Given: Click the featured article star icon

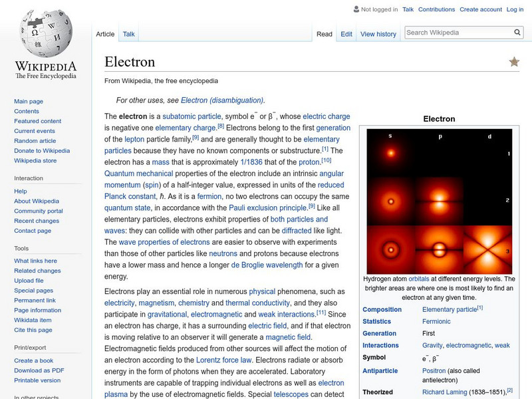Looking at the screenshot, I should click(514, 62).
